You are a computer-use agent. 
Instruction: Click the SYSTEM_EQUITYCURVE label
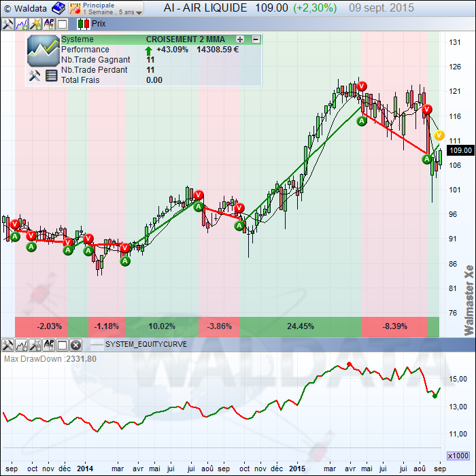pos(146,345)
